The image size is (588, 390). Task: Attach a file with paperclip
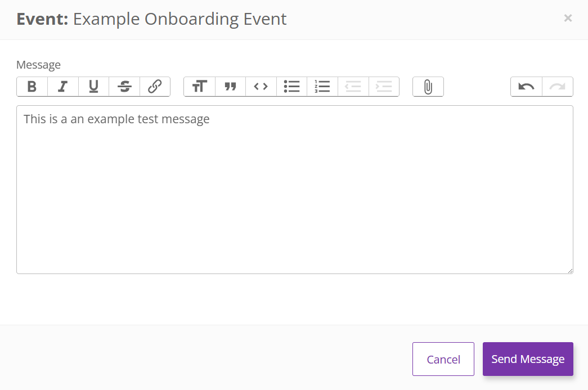(x=428, y=87)
